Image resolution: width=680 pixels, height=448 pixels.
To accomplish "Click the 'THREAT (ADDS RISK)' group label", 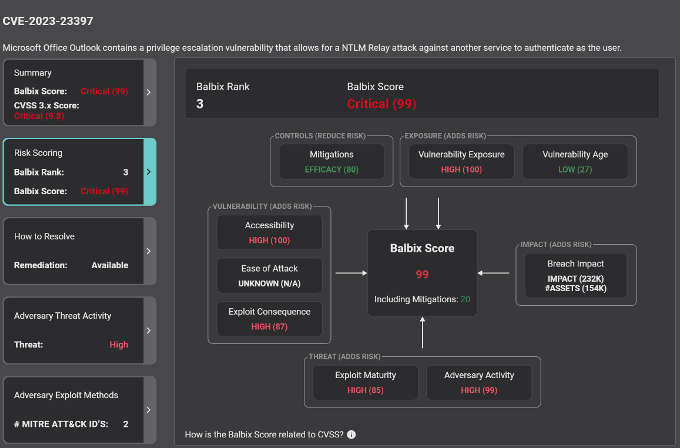I will pos(344,356).
